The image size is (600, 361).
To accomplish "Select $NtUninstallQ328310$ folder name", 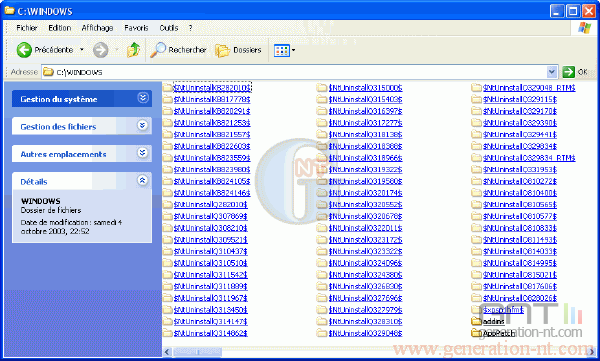I will (x=365, y=321).
